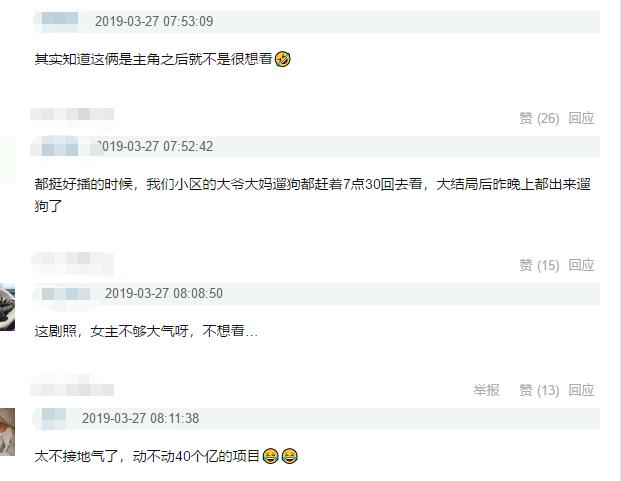Open avatar beside the 08:11:38 comment

point(7,432)
